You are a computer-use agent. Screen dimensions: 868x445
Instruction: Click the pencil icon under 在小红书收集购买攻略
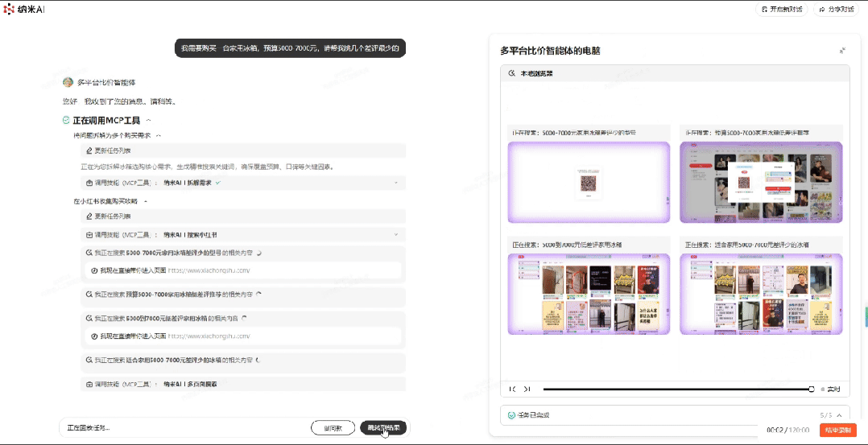(x=89, y=216)
